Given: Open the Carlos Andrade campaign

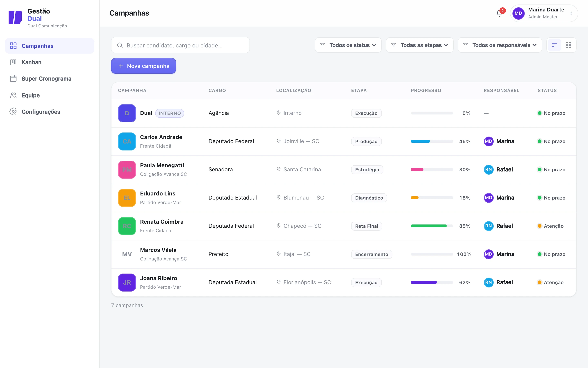Looking at the screenshot, I should coord(161,137).
